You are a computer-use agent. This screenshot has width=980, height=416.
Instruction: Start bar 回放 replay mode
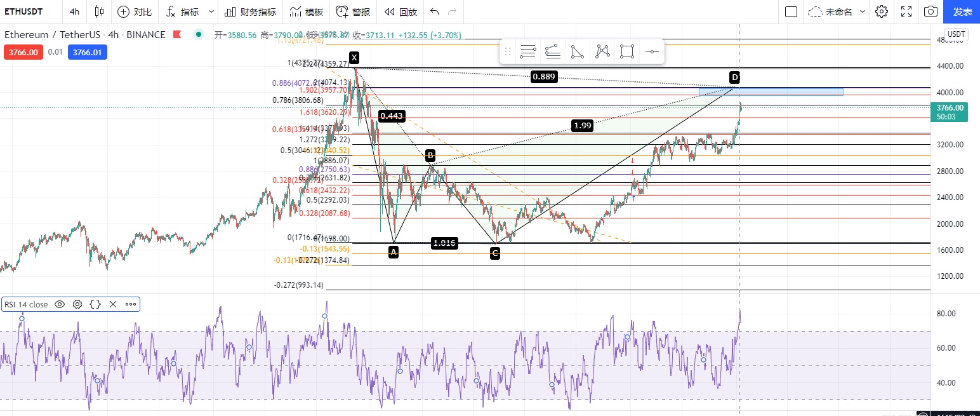point(401,11)
